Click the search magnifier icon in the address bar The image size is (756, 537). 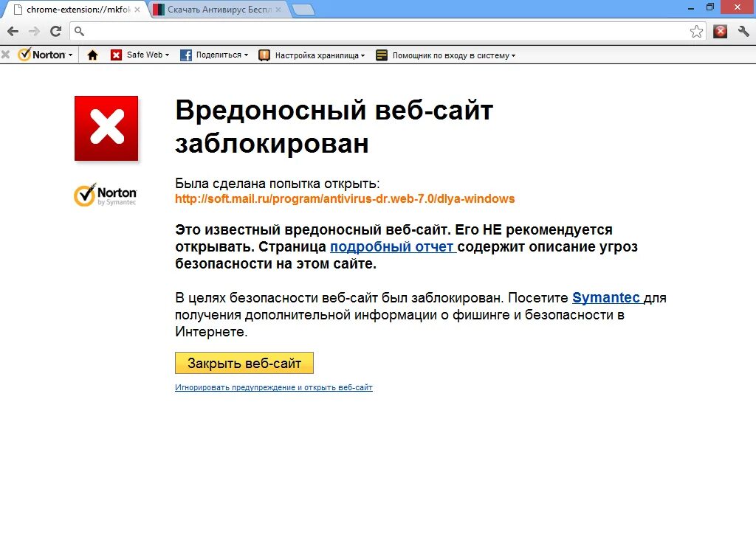pyautogui.click(x=80, y=32)
